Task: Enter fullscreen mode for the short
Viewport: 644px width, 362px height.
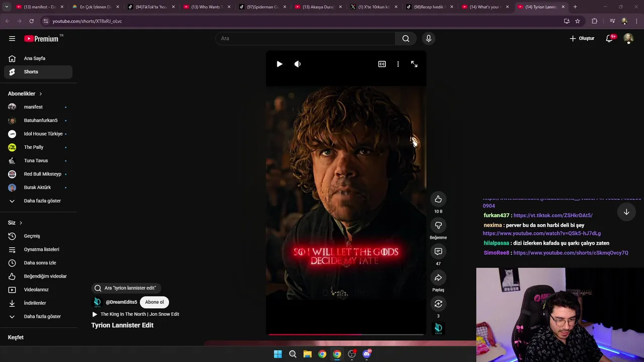Action: (414, 64)
